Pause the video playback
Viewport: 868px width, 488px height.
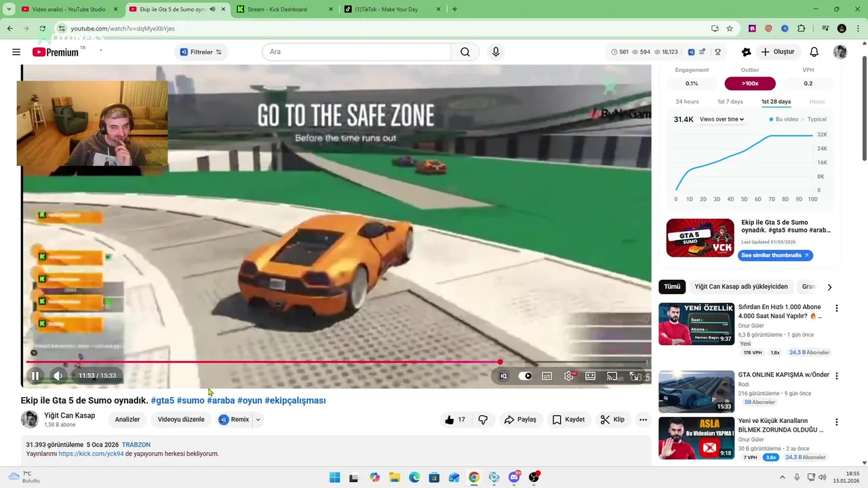pyautogui.click(x=35, y=375)
